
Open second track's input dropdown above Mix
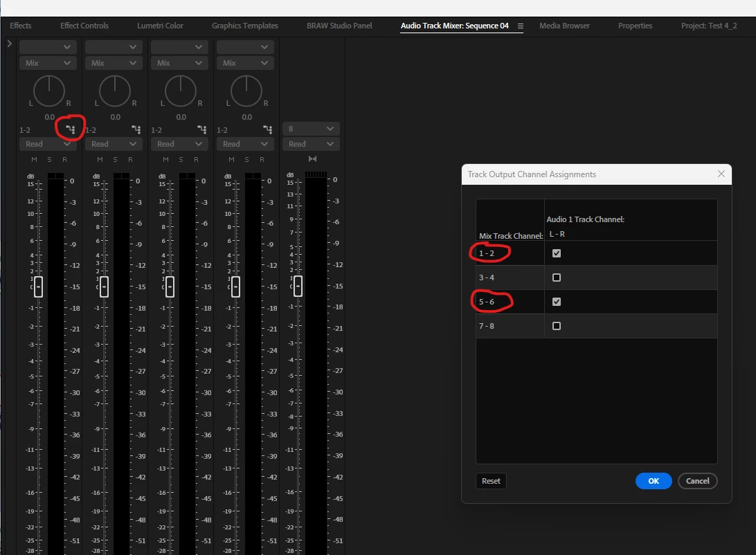pyautogui.click(x=113, y=47)
